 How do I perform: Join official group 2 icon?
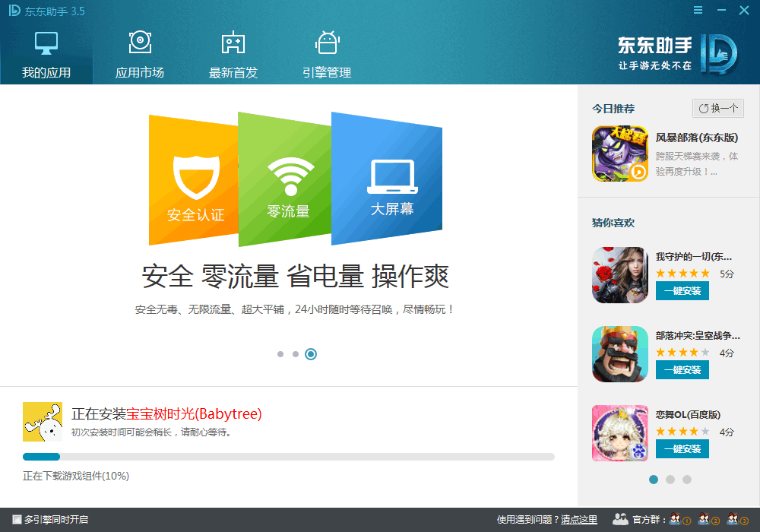[x=708, y=519]
